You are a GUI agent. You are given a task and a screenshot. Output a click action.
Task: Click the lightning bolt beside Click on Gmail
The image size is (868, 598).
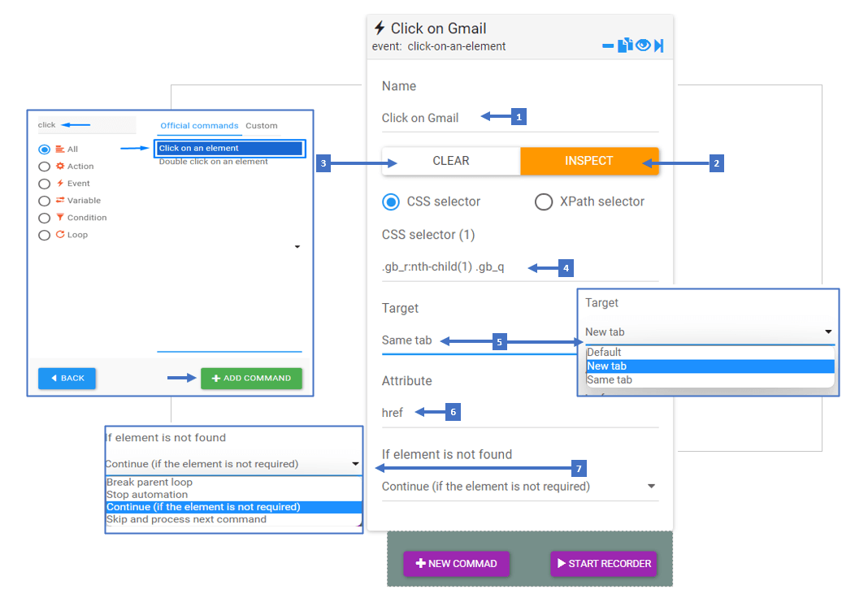click(380, 28)
